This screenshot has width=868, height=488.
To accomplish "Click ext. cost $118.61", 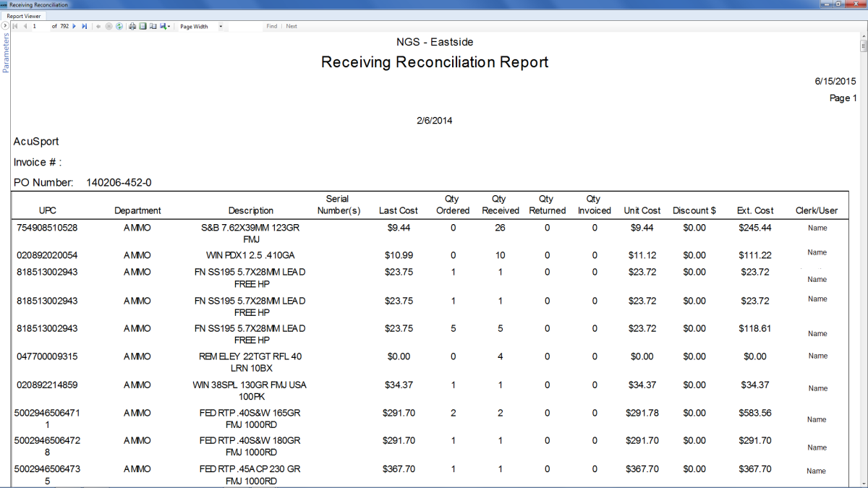I will [755, 328].
